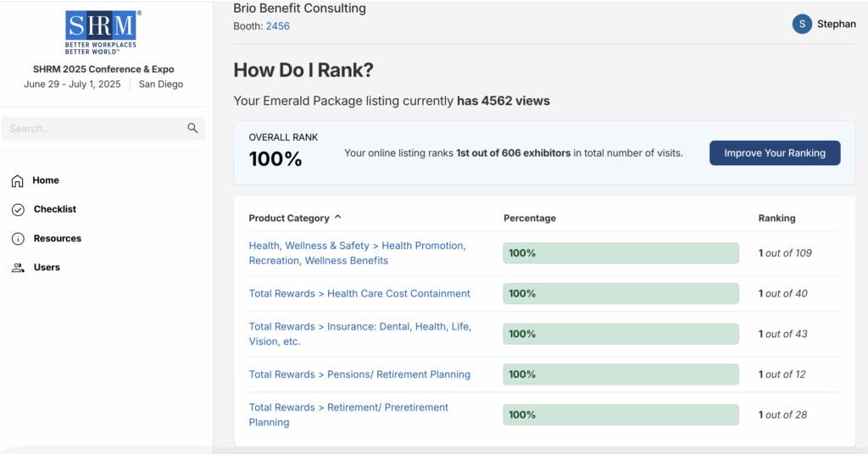The width and height of the screenshot is (868, 454).
Task: Click the Insurance category 100% progress bar
Action: (620, 334)
